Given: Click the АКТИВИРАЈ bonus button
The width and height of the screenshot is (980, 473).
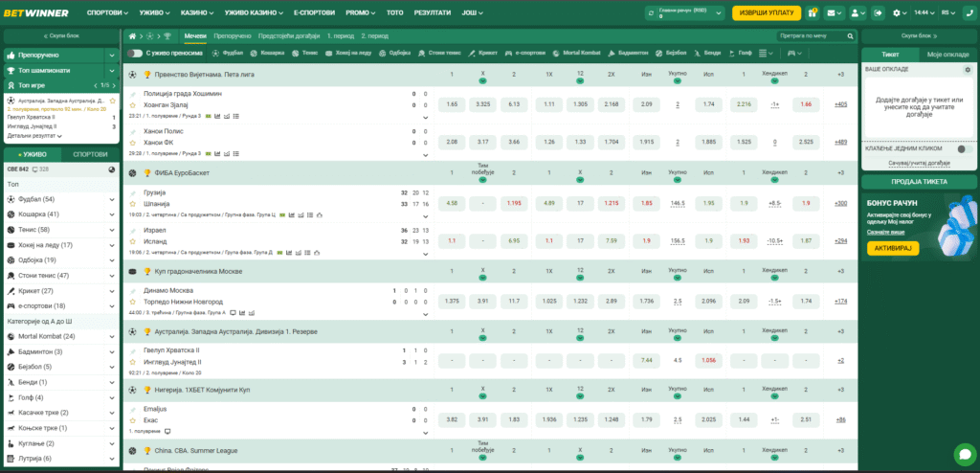Looking at the screenshot, I should pyautogui.click(x=893, y=248).
